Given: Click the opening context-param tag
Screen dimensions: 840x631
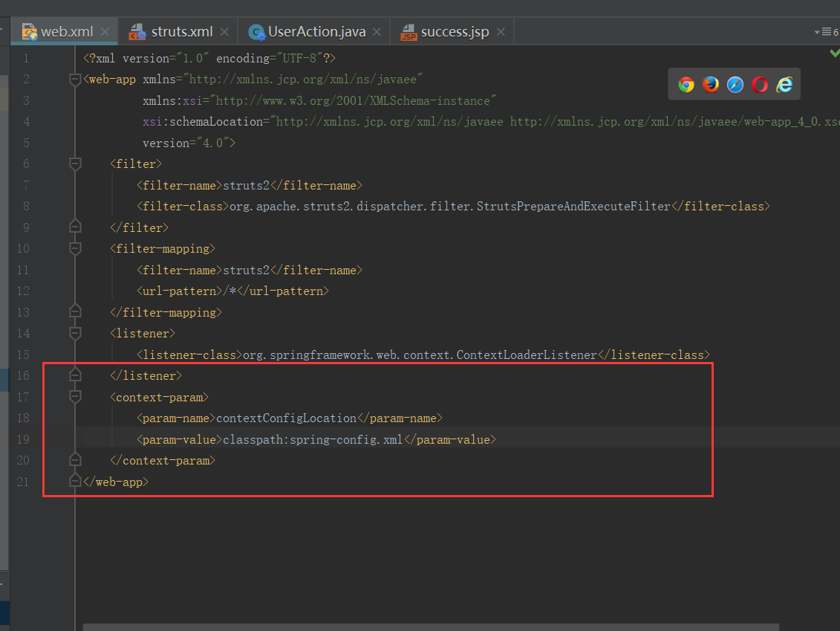Looking at the screenshot, I should [159, 398].
